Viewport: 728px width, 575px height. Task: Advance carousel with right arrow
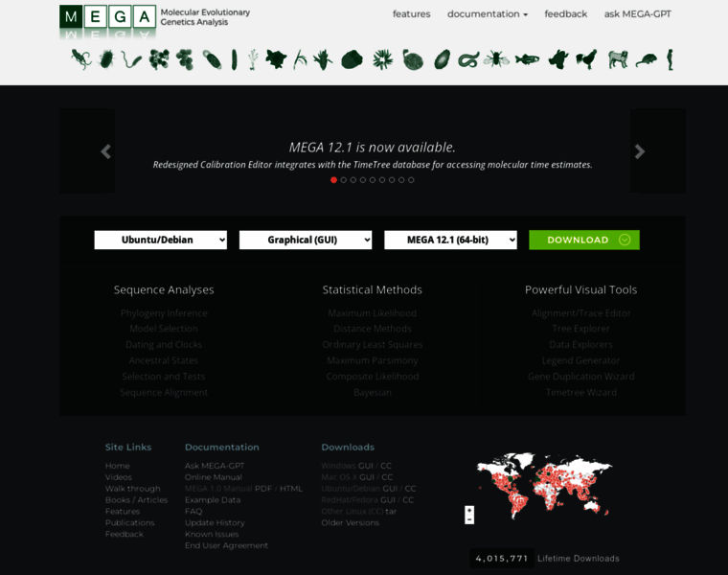click(x=639, y=151)
